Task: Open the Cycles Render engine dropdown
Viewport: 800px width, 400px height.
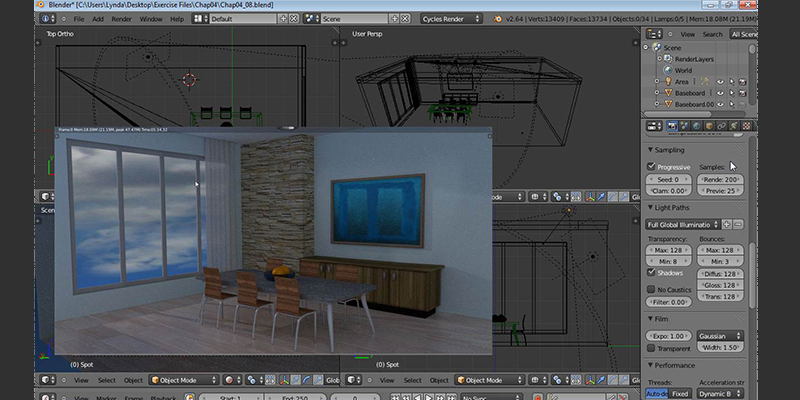Action: (x=451, y=19)
